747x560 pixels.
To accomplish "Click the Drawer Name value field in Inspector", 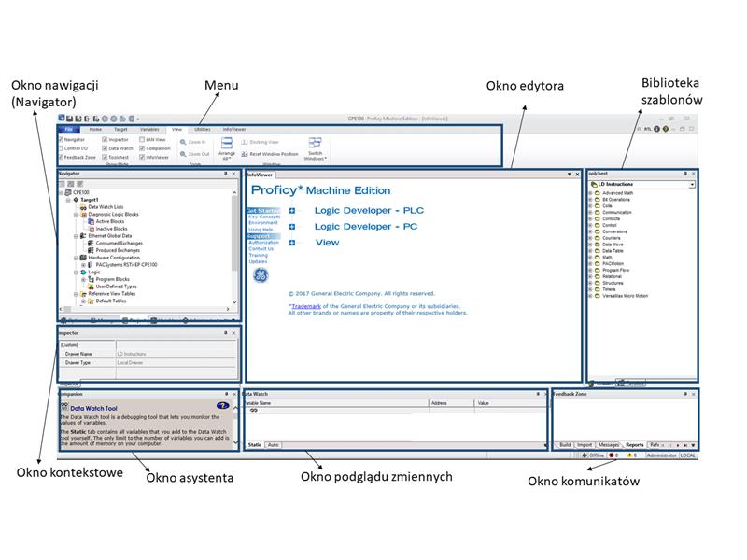I will 176,354.
